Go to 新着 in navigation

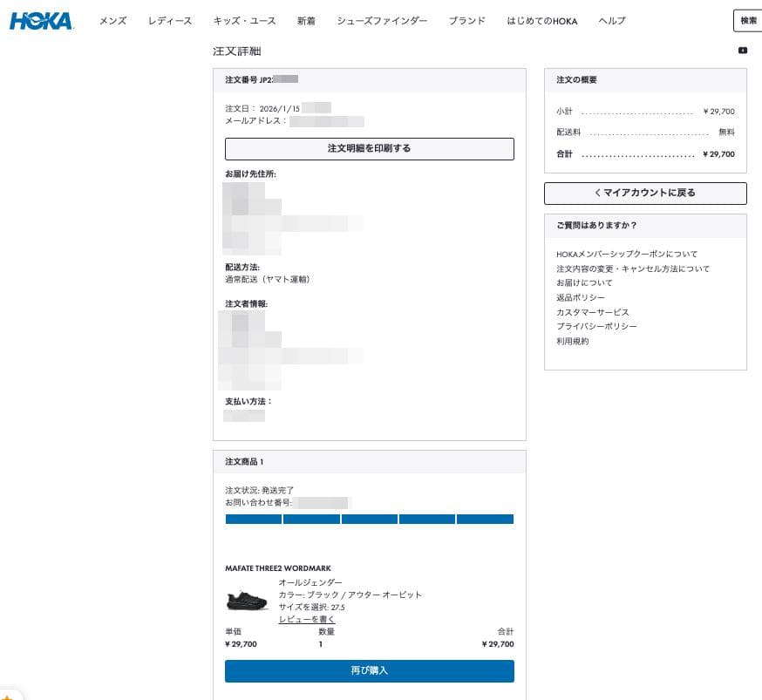[306, 21]
